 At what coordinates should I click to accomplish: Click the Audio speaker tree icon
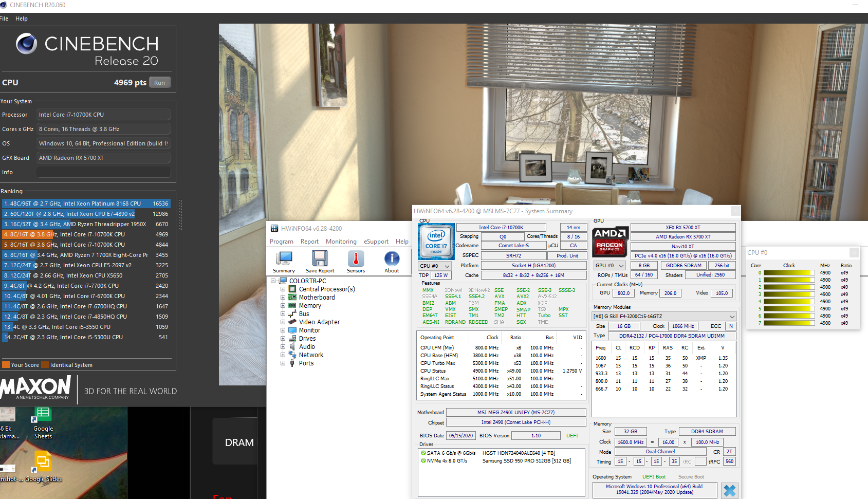click(x=292, y=346)
